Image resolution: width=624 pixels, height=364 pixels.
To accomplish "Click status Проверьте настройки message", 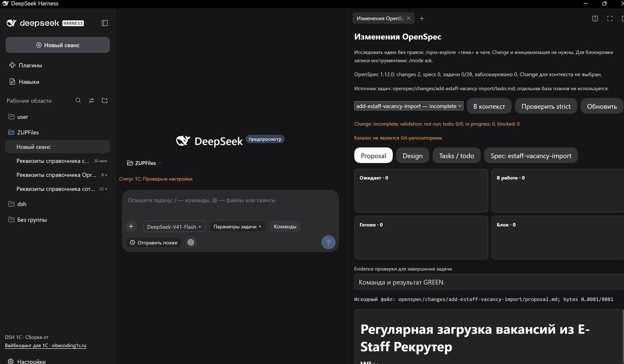I will (x=156, y=179).
